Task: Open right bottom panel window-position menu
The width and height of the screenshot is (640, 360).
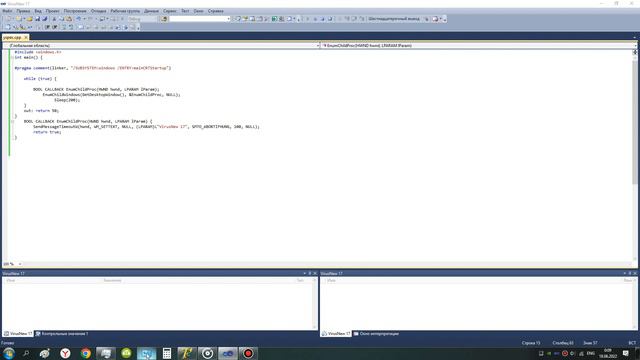Action: [624, 273]
